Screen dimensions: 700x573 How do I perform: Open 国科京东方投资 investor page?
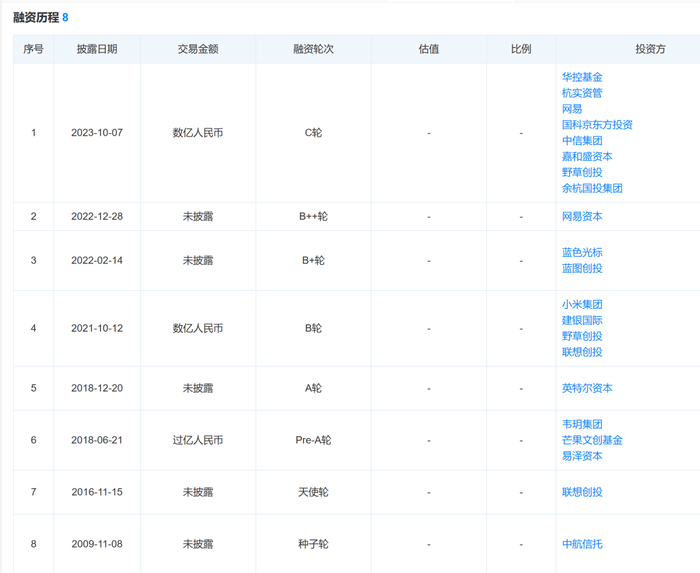[x=597, y=125]
